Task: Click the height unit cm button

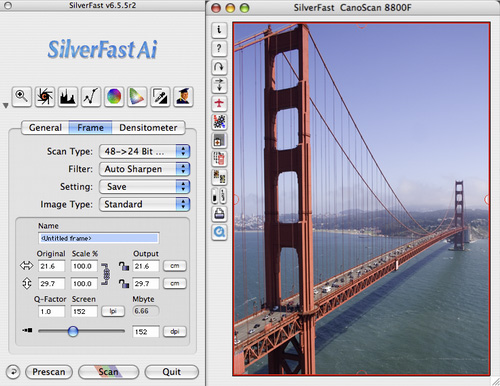Action: [x=175, y=284]
